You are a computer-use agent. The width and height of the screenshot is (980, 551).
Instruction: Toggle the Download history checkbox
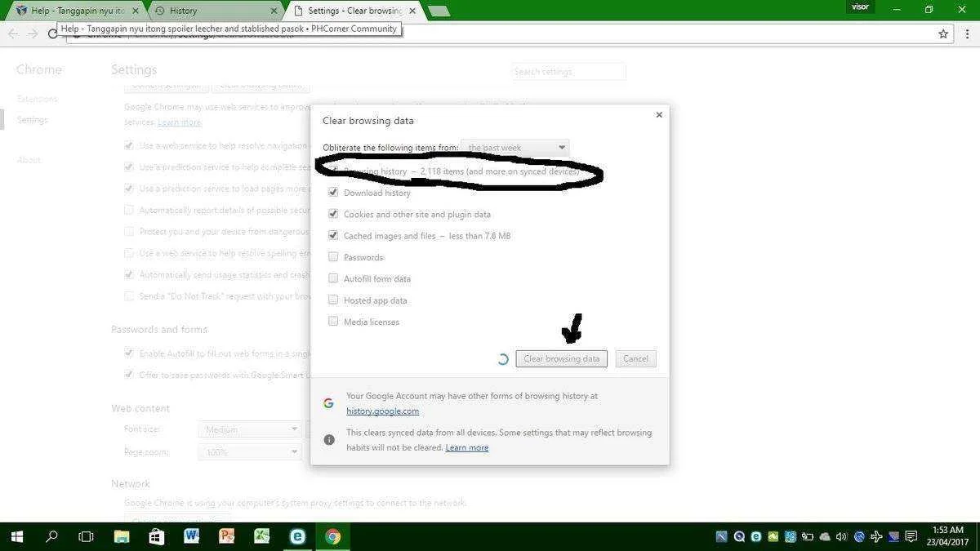[333, 193]
